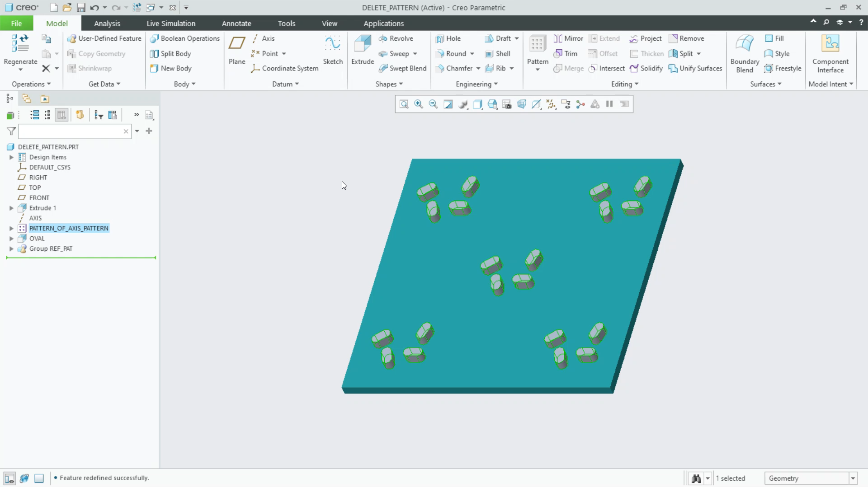Open the Sketch tool
This screenshot has height=487, width=868.
pyautogui.click(x=333, y=50)
